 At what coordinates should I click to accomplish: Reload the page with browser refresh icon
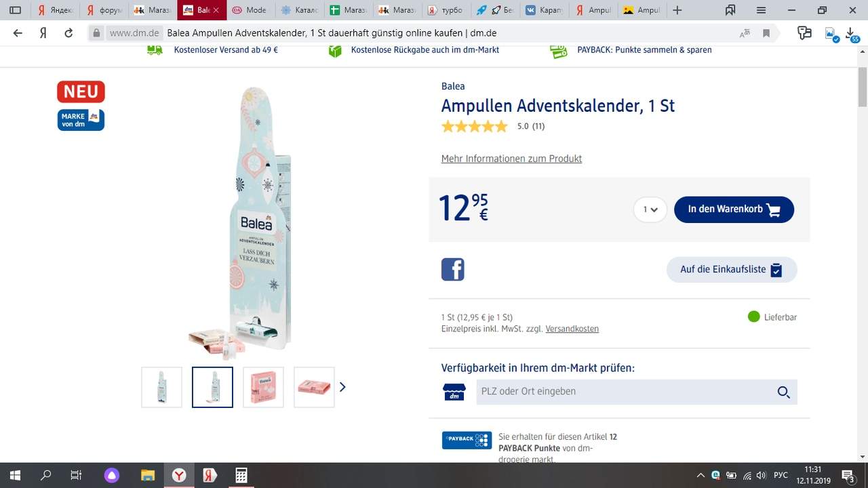(68, 33)
